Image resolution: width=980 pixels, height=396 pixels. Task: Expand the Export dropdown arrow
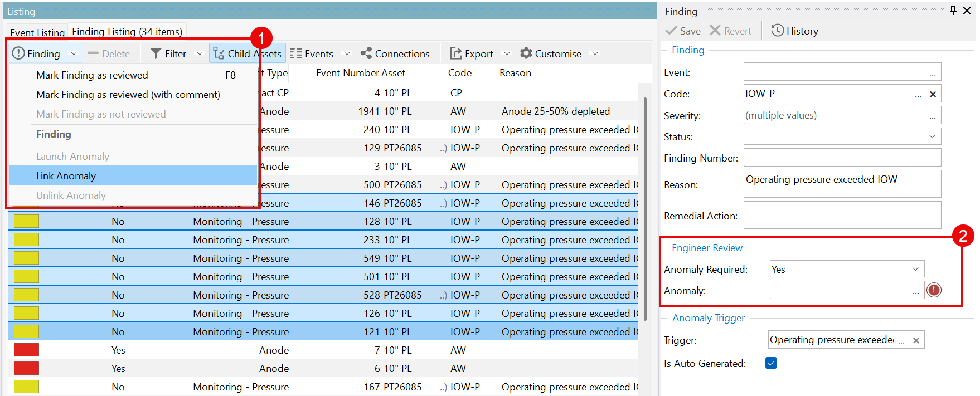507,53
